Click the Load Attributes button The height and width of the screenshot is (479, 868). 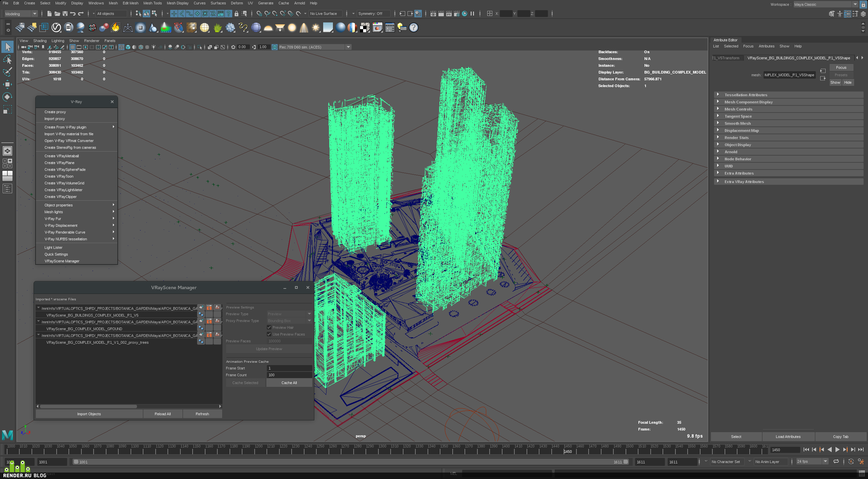788,437
